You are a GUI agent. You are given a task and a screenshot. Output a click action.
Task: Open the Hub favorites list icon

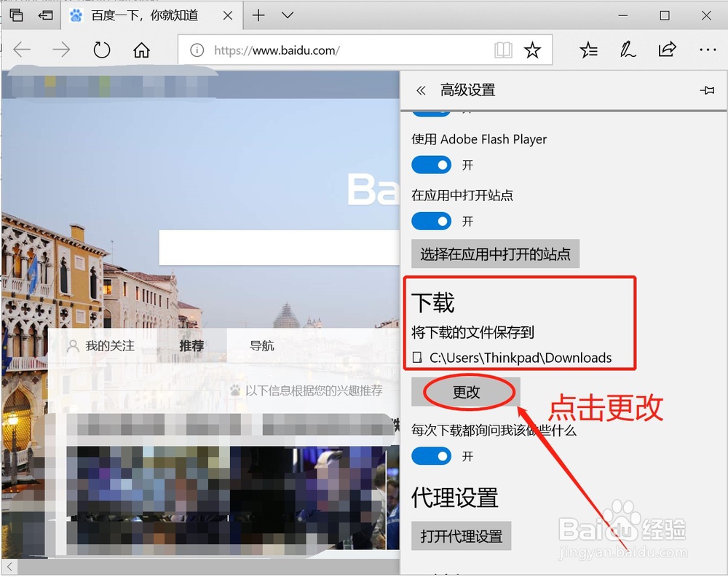(x=587, y=50)
